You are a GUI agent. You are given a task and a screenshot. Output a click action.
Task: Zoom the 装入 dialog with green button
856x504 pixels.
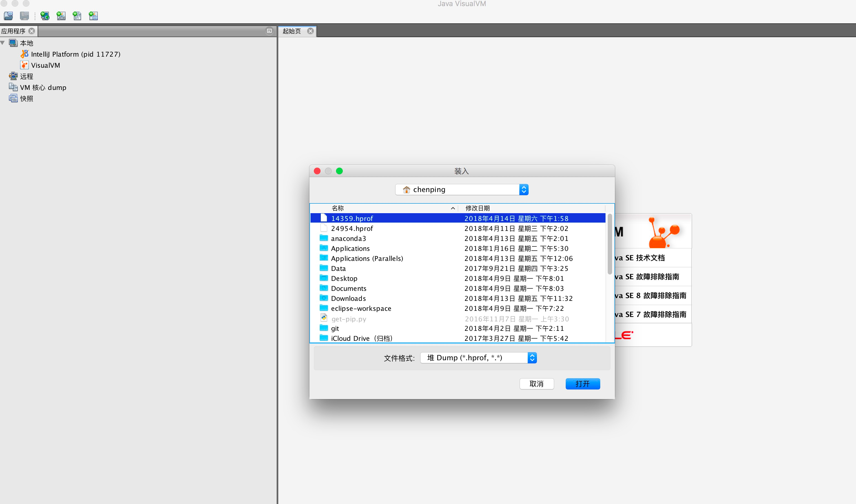click(339, 171)
